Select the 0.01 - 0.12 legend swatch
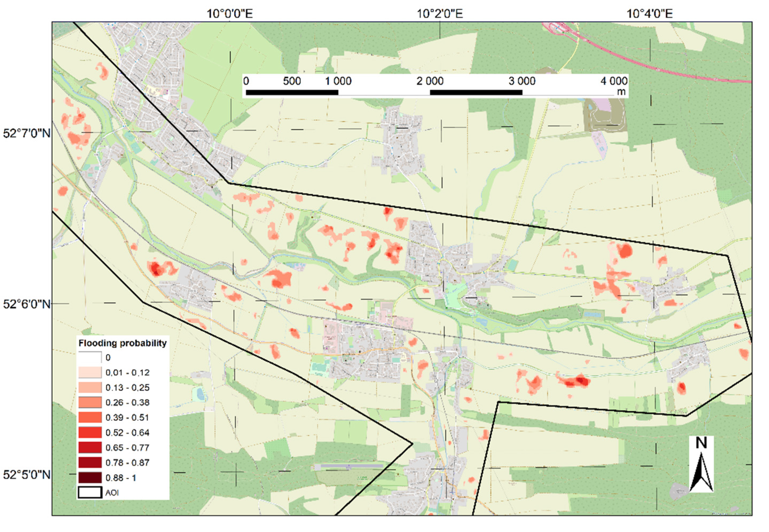 pos(90,372)
